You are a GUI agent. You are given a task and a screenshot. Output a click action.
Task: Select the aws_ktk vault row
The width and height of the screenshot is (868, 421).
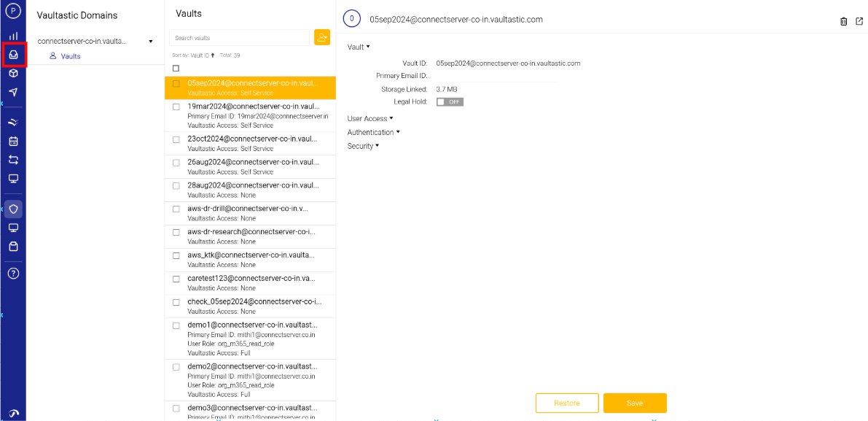(250, 260)
